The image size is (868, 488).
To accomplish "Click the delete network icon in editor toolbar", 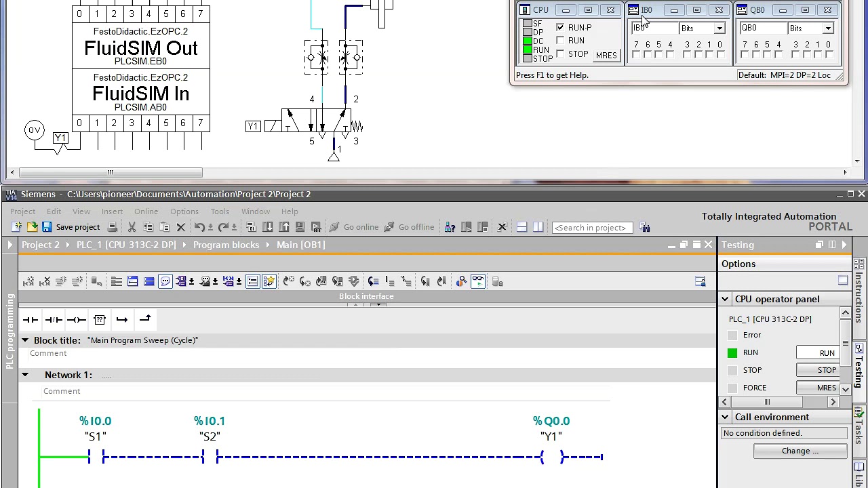I will [x=45, y=281].
